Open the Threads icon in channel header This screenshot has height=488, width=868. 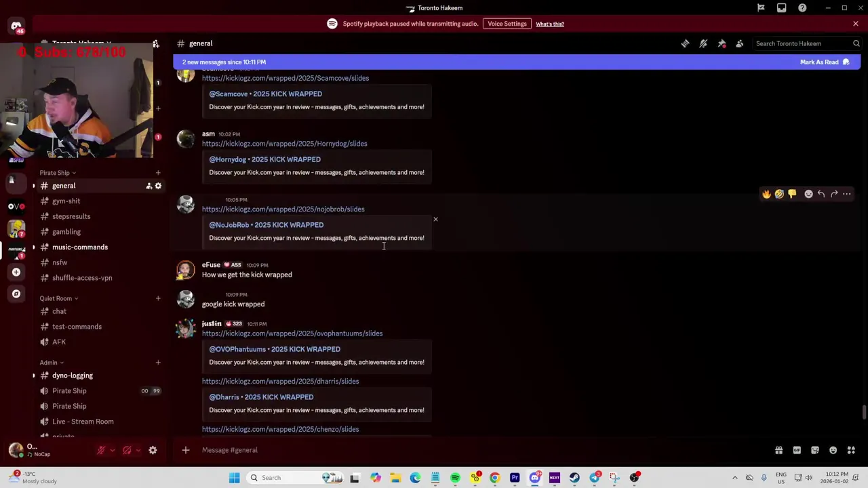(x=685, y=43)
